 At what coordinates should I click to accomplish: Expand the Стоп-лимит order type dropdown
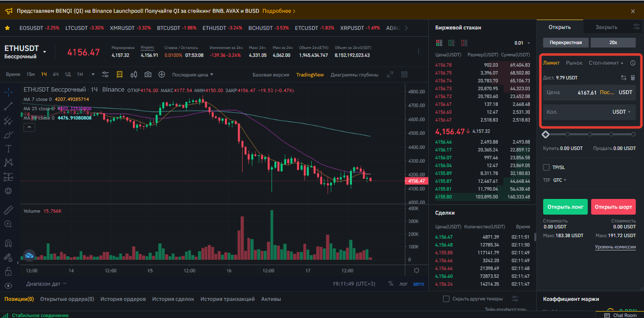tap(606, 63)
